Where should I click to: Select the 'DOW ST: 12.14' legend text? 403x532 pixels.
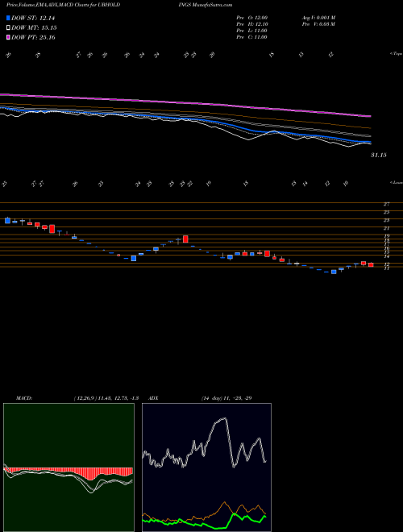tap(33, 18)
